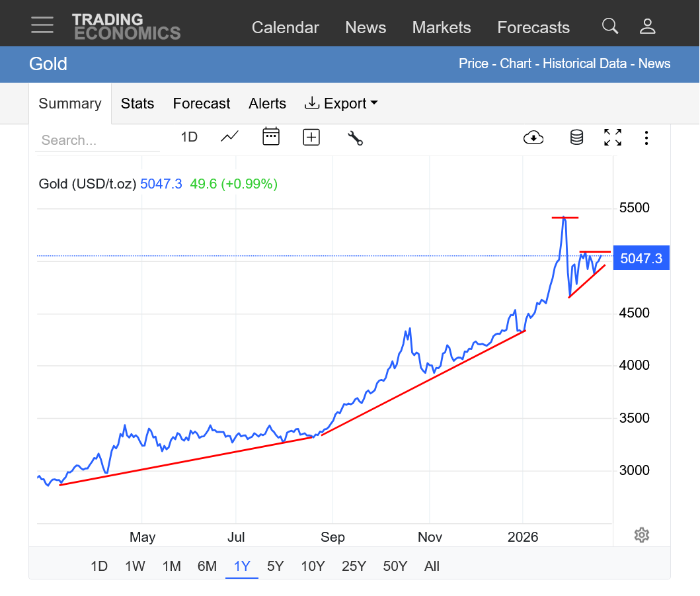Open the 1D interval selector

(189, 137)
